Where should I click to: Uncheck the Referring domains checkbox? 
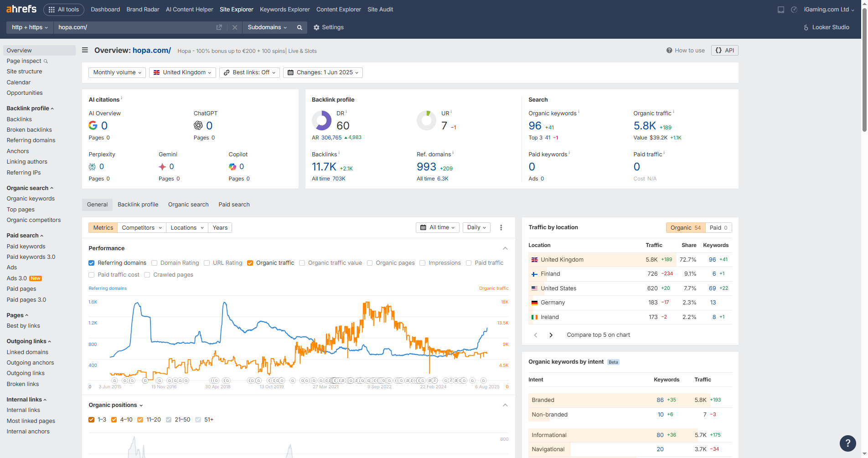point(92,263)
